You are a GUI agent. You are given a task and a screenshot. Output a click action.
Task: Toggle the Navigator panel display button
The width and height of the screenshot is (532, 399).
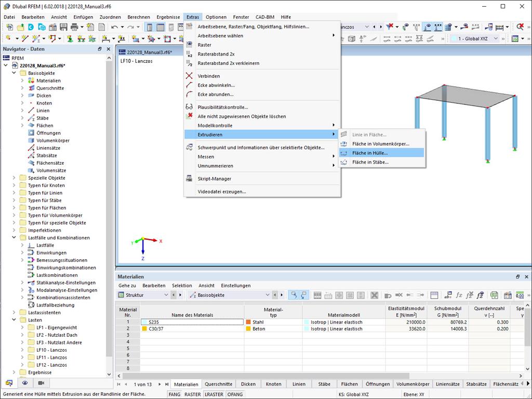150,27
